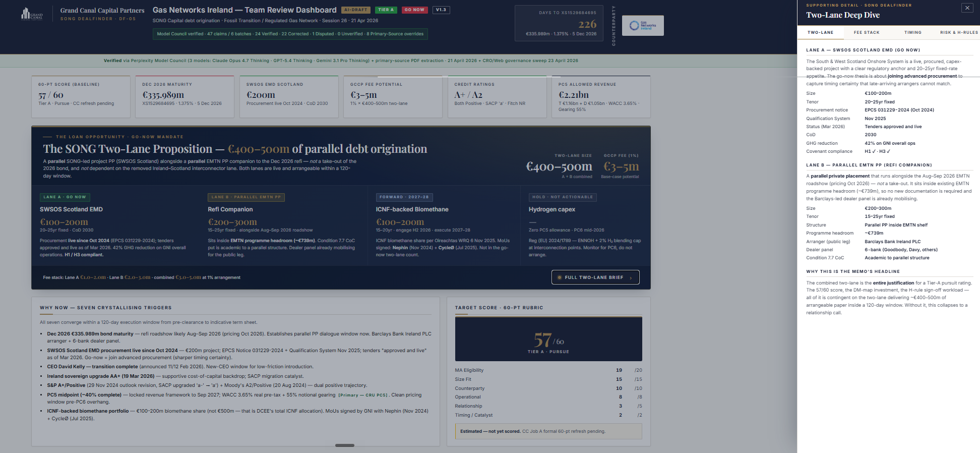Switch to the TWO-LANE tab
Screen dimensions: 980x453
[x=820, y=32]
